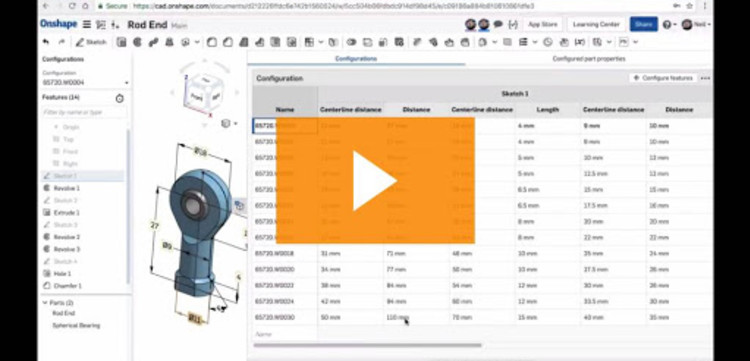
Task: Click the 42 mm centerline distance cell
Action: (x=351, y=302)
